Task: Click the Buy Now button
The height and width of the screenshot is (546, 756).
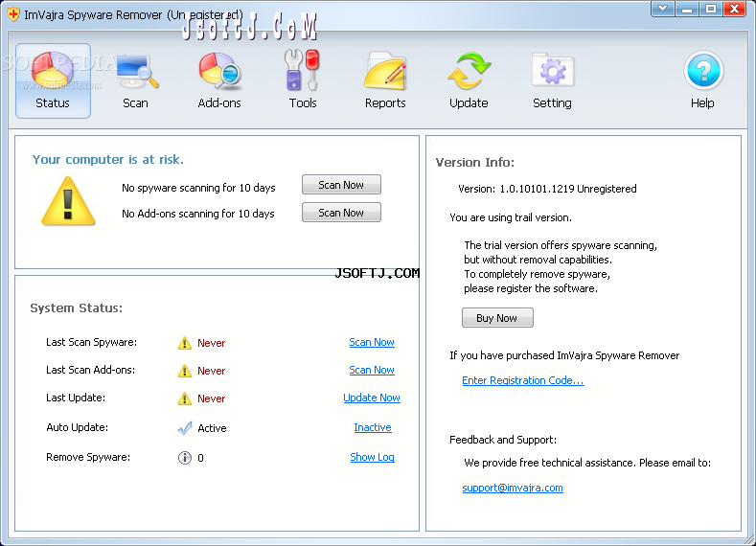Action: click(497, 318)
